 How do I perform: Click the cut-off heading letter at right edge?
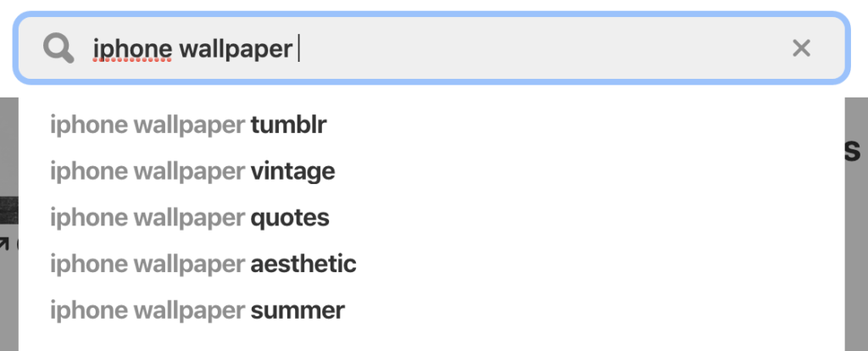pyautogui.click(x=854, y=149)
